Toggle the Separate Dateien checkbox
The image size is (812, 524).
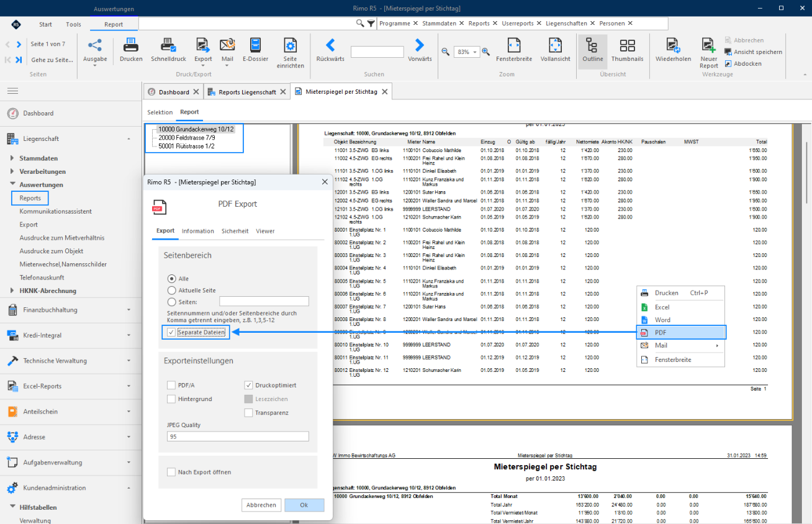point(171,332)
